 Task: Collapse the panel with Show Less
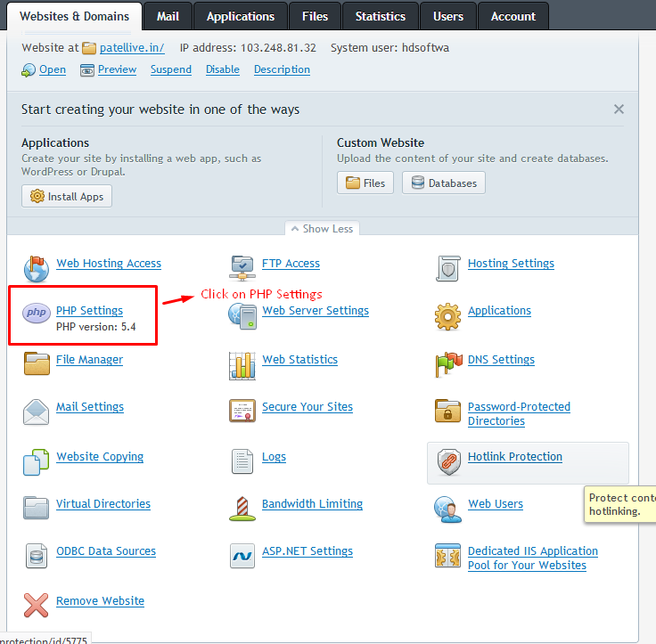coord(321,229)
